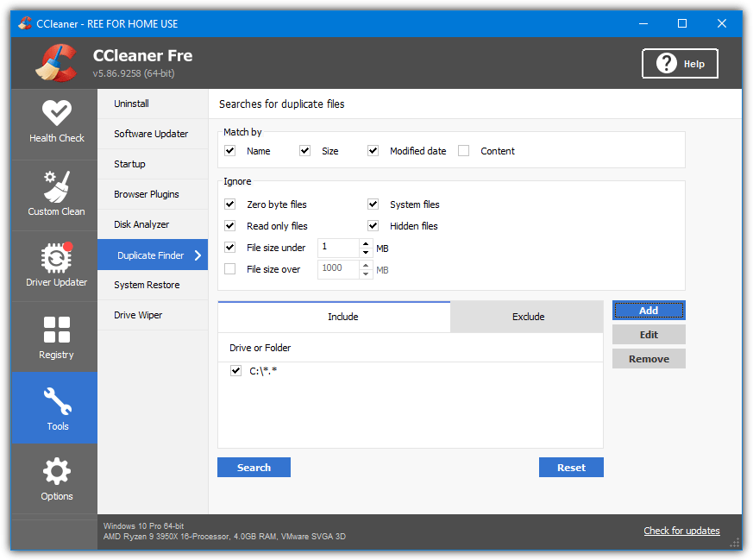The width and height of the screenshot is (753, 560).
Task: Click the Edit button
Action: click(649, 335)
